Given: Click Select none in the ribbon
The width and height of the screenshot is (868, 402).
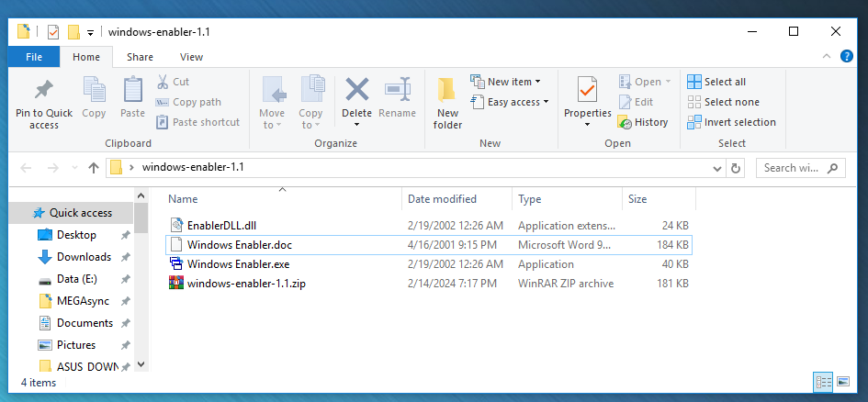Looking at the screenshot, I should click(x=731, y=102).
